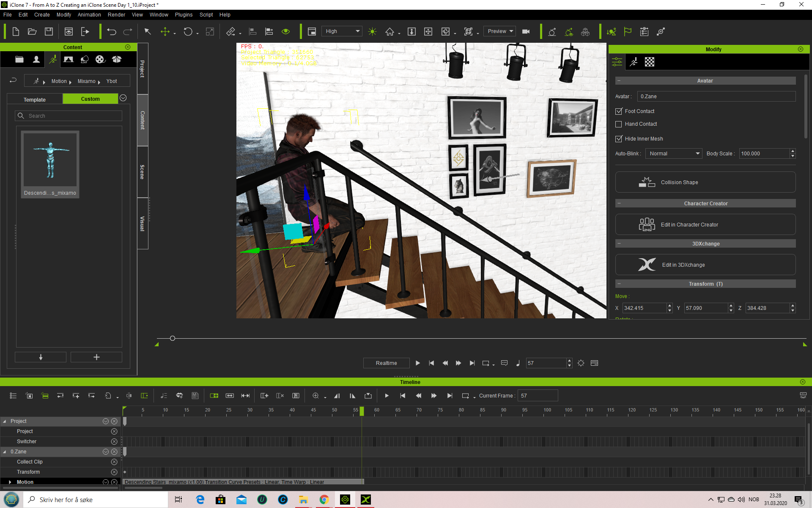Increase Body Scale with stepper arrow
This screenshot has height=508, width=812.
pyautogui.click(x=793, y=151)
